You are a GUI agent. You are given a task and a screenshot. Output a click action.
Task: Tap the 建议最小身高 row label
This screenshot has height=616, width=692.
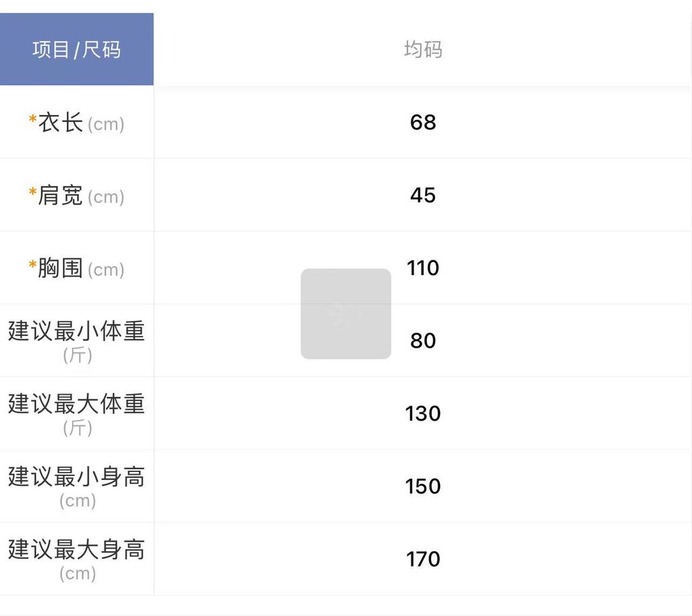point(76,477)
